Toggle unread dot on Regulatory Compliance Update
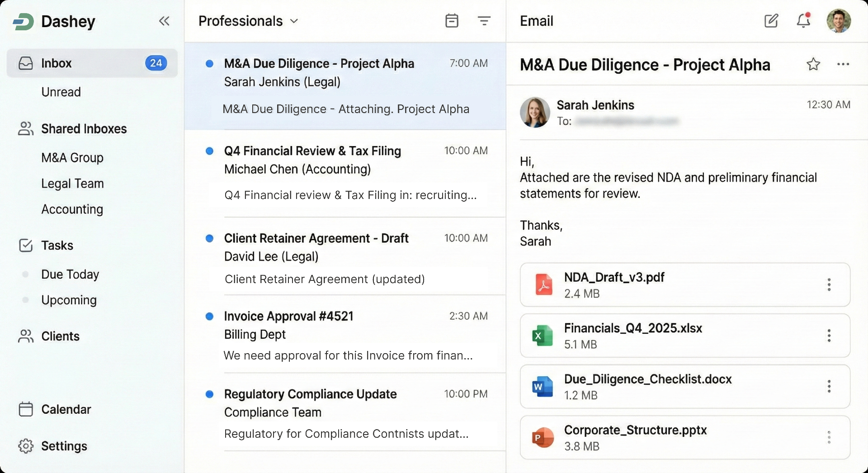 (209, 394)
